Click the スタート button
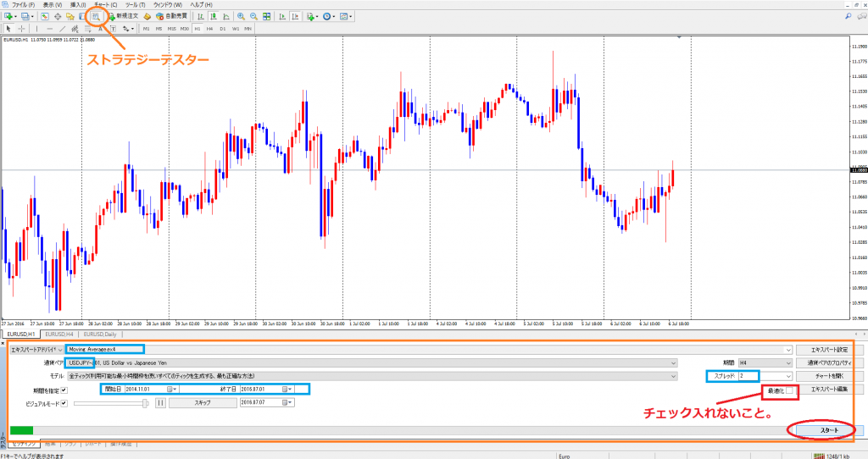Image resolution: width=868 pixels, height=459 pixels. click(829, 430)
